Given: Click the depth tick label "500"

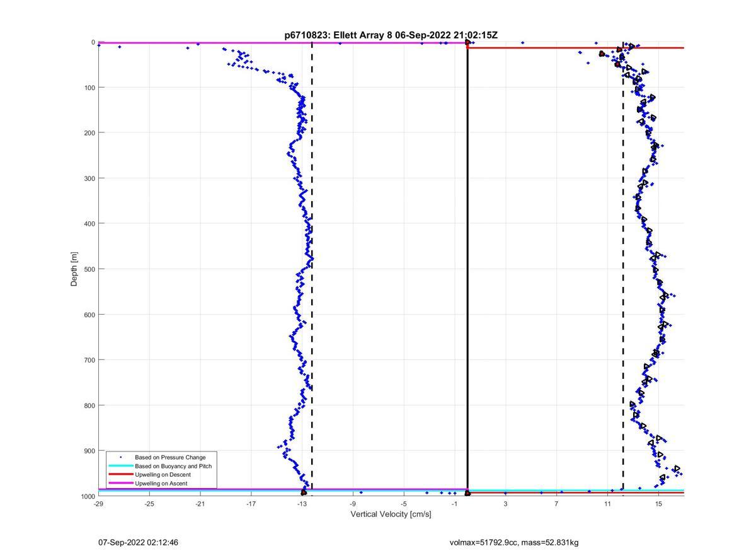Looking at the screenshot, I should (x=89, y=269).
